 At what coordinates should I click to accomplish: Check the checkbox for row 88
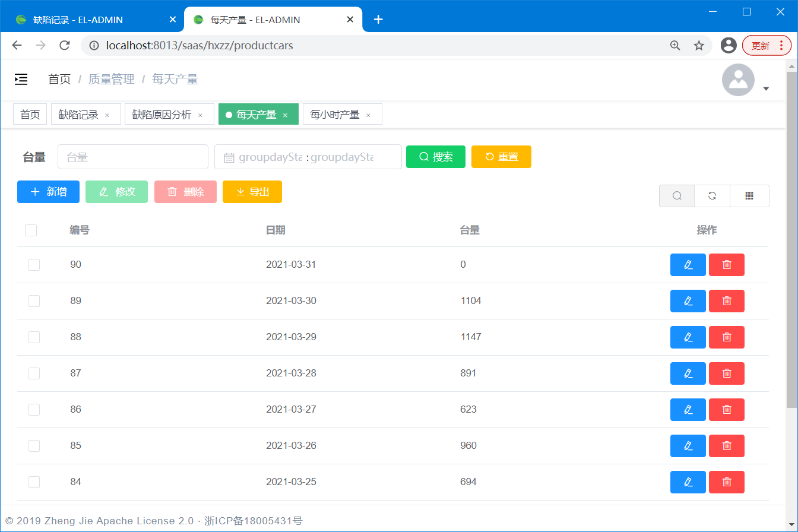pos(34,337)
